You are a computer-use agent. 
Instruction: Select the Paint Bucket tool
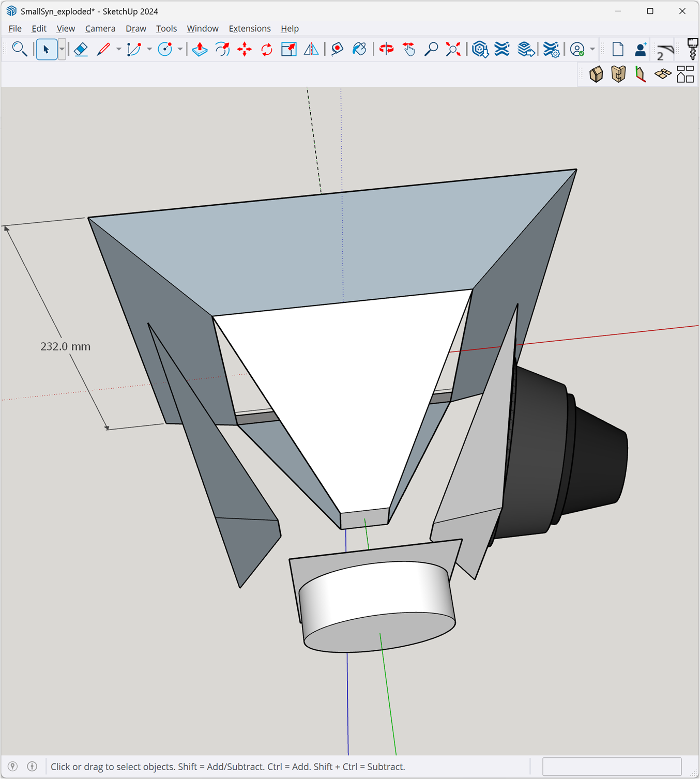click(x=359, y=49)
